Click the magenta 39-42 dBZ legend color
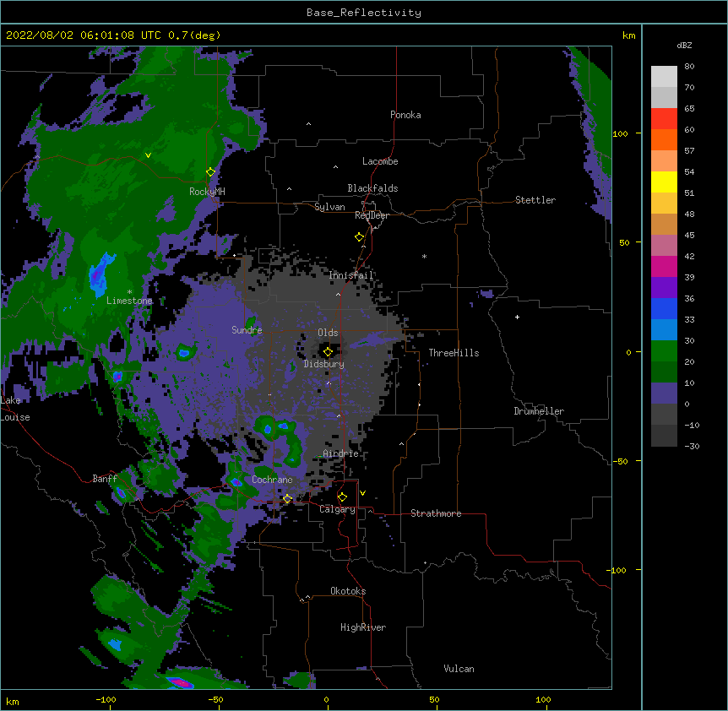The image size is (728, 711). [664, 266]
